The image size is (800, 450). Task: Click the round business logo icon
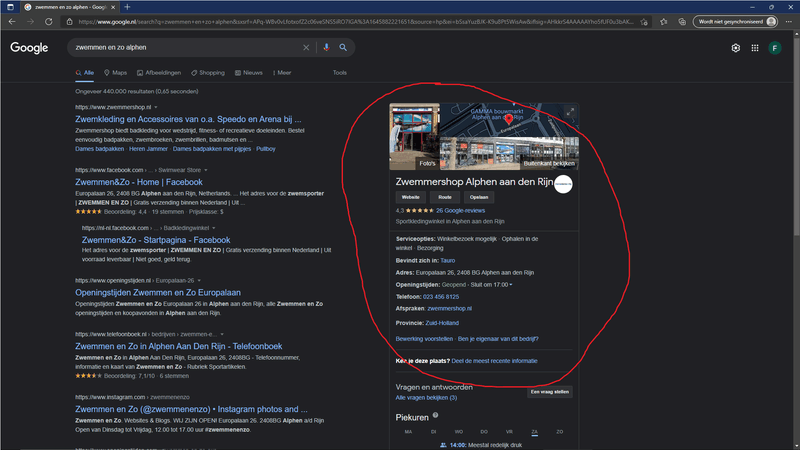[563, 184]
